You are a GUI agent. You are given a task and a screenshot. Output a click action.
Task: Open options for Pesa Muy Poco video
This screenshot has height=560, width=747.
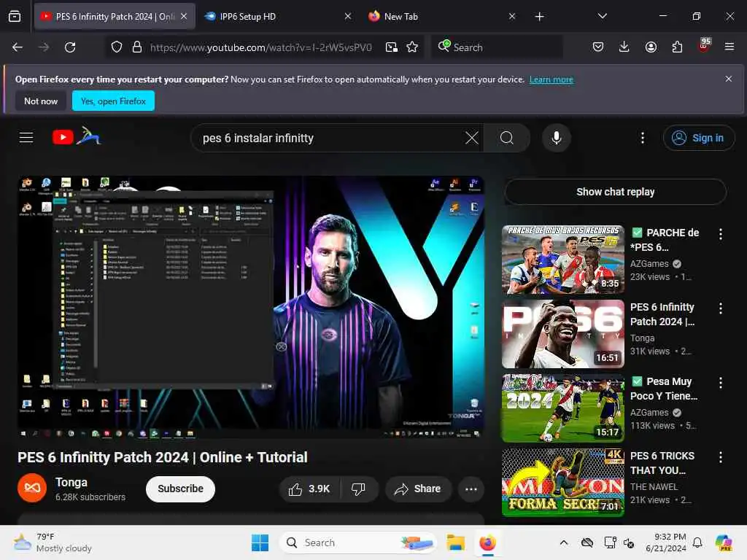click(721, 382)
